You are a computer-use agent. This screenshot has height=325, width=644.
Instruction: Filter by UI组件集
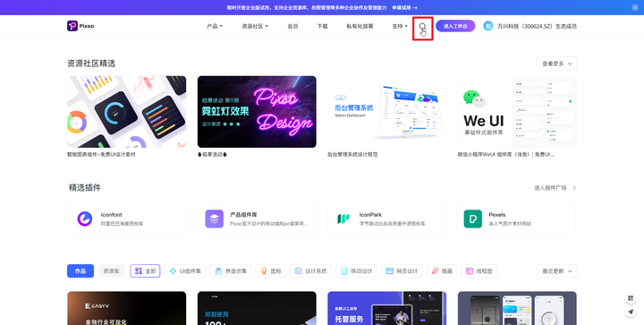pos(185,271)
